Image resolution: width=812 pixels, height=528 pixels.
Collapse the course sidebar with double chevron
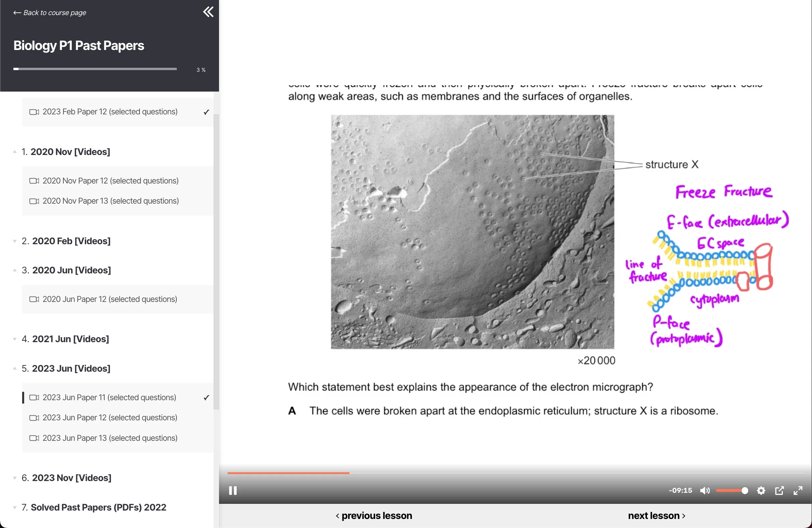point(208,12)
